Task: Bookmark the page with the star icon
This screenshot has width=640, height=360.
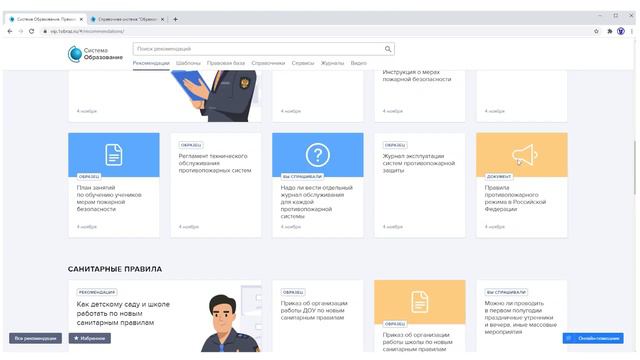Action: (x=596, y=31)
